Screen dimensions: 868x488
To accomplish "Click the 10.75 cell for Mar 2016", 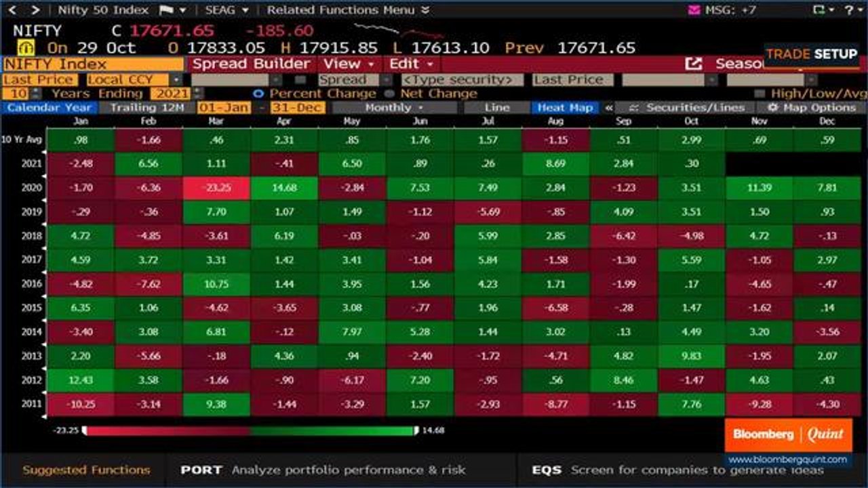I will tap(216, 284).
